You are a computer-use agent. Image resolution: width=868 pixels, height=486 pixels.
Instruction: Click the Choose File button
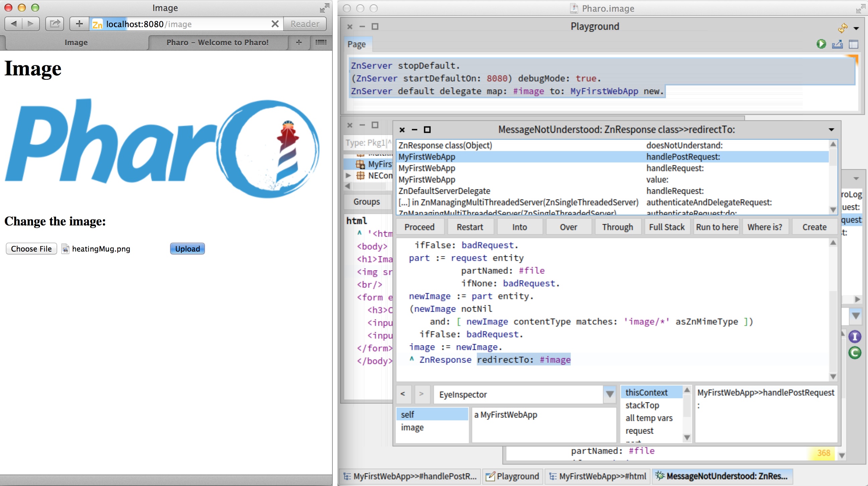(x=32, y=249)
